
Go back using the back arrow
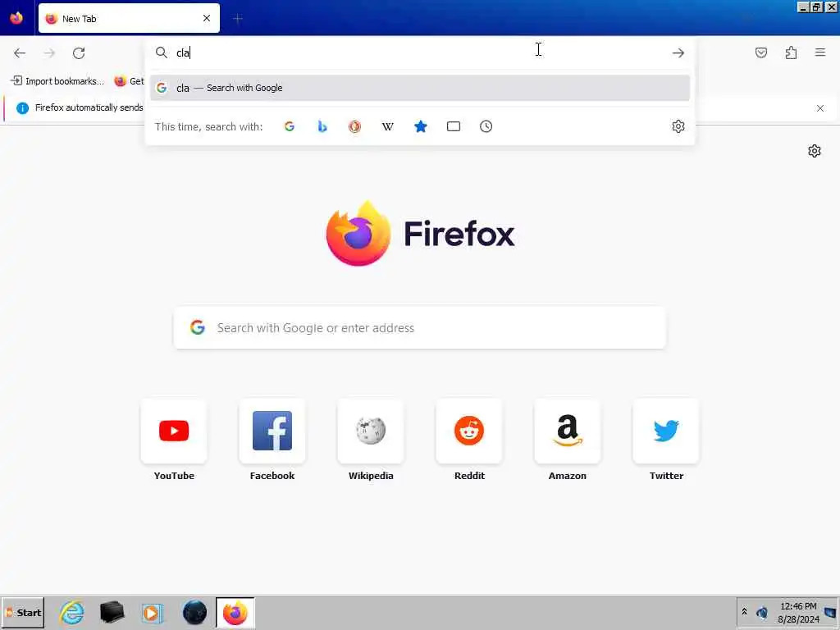pos(20,53)
